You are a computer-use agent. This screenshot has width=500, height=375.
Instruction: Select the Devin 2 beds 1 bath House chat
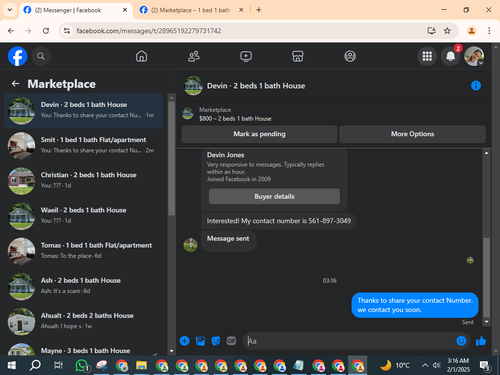(x=84, y=111)
